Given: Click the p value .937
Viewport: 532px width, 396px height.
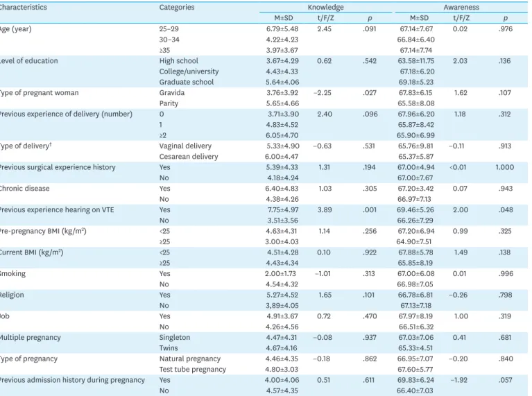Looking at the screenshot, I should (x=370, y=337).
